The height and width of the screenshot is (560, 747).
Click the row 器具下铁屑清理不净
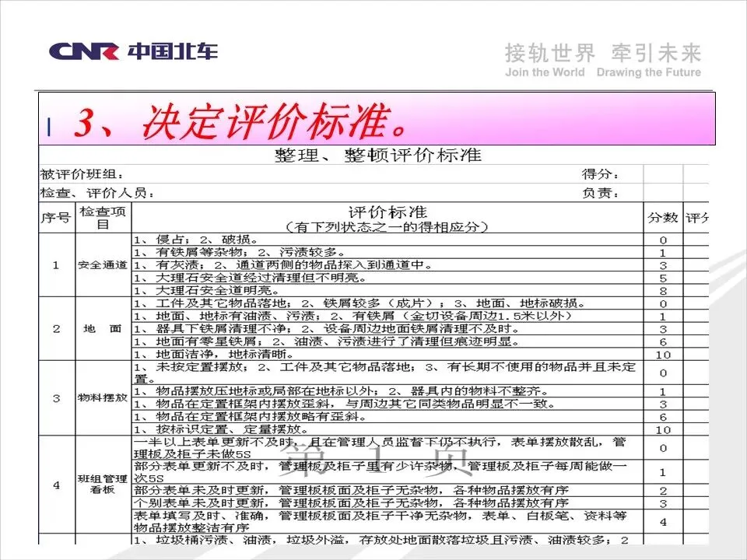coord(388,328)
